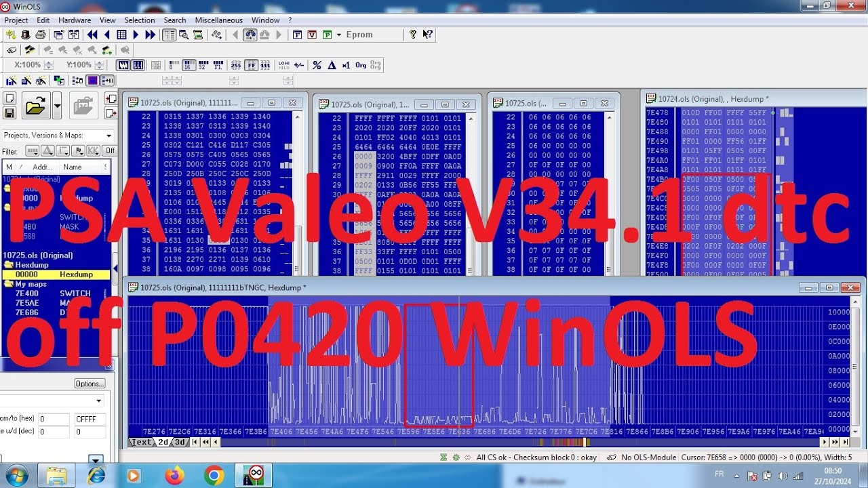
Task: Click the large open project folder icon
Action: [x=35, y=106]
